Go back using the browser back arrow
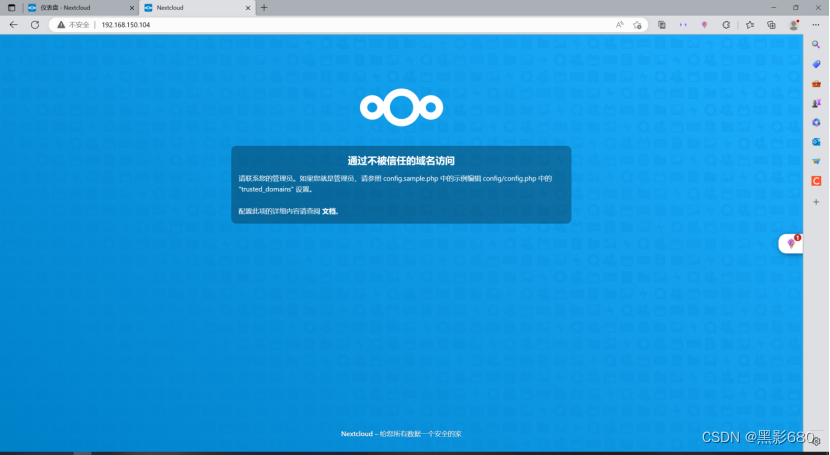 14,25
